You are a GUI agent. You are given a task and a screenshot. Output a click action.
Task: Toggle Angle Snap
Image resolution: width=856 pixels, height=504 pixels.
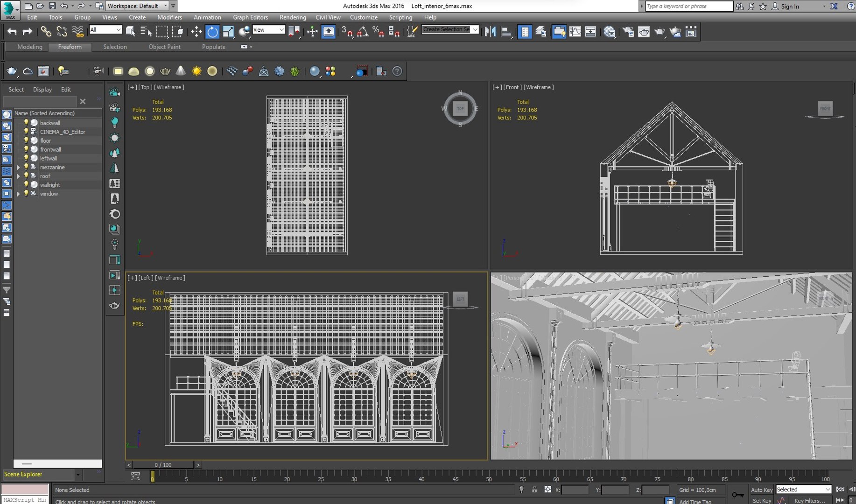pyautogui.click(x=363, y=32)
